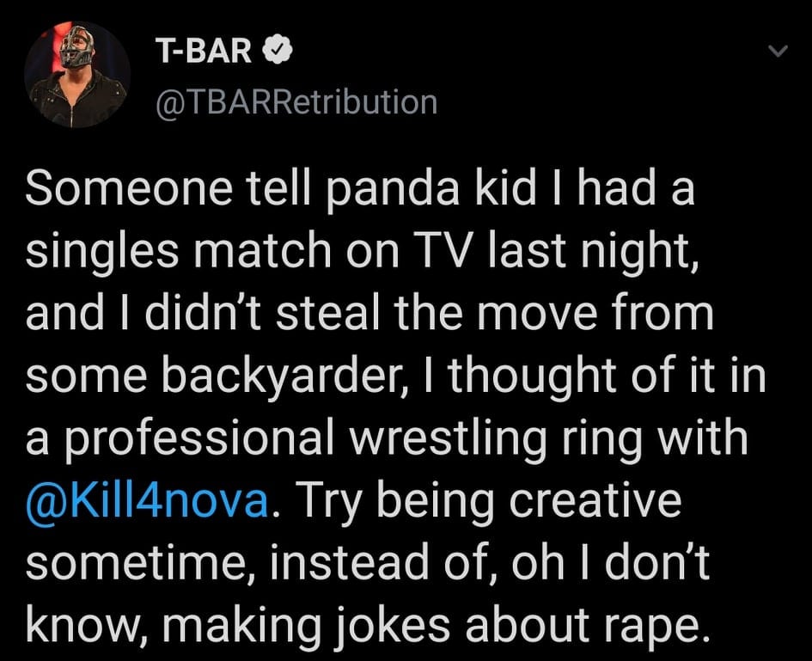
Task: Open the T-BAR display name
Action: (x=204, y=51)
